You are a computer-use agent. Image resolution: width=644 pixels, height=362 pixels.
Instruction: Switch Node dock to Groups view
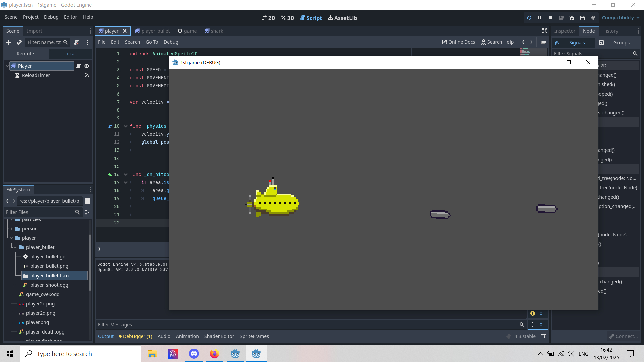click(x=621, y=43)
